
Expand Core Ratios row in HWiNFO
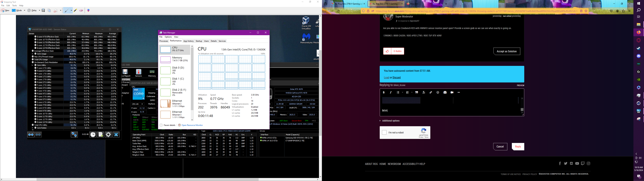point(32,128)
